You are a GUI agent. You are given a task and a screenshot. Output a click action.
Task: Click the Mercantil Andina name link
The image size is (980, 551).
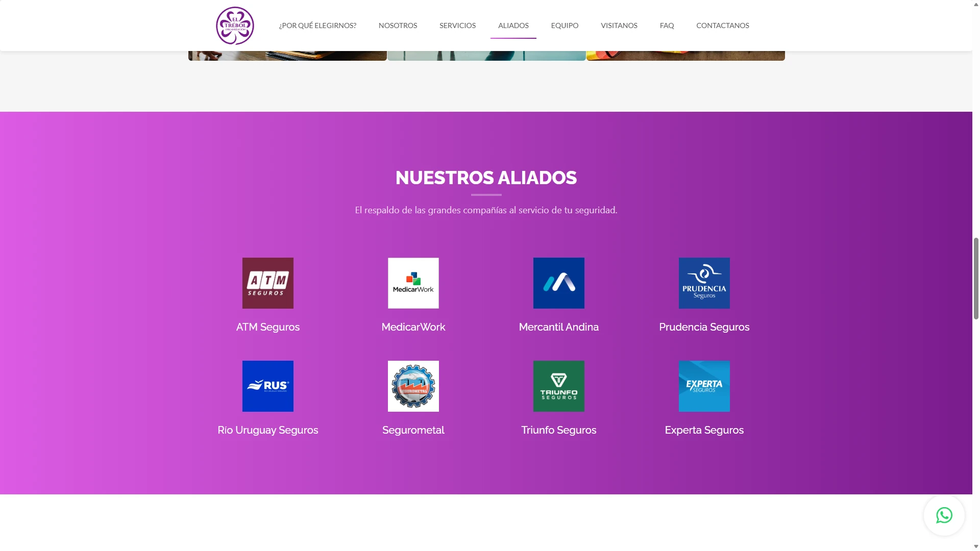[559, 327]
